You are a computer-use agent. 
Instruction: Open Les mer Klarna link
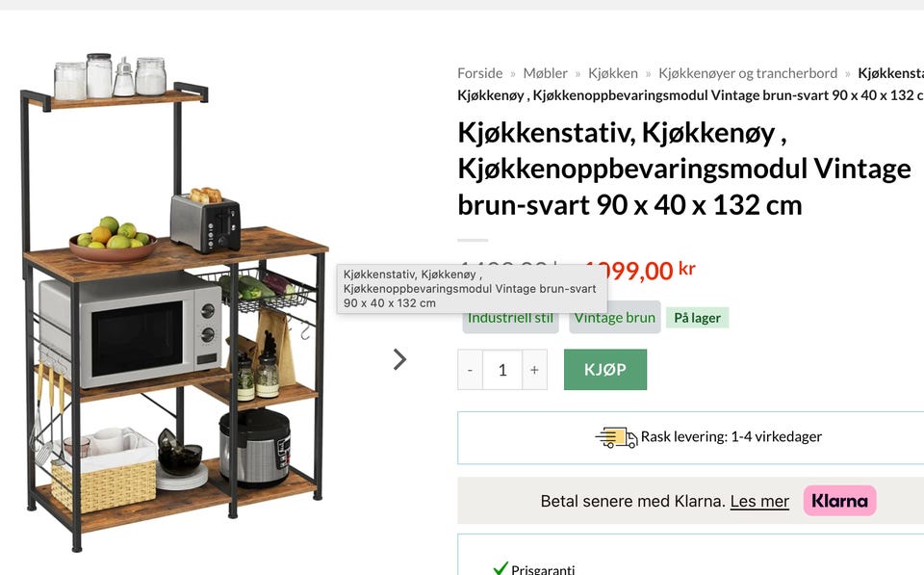coord(759,501)
